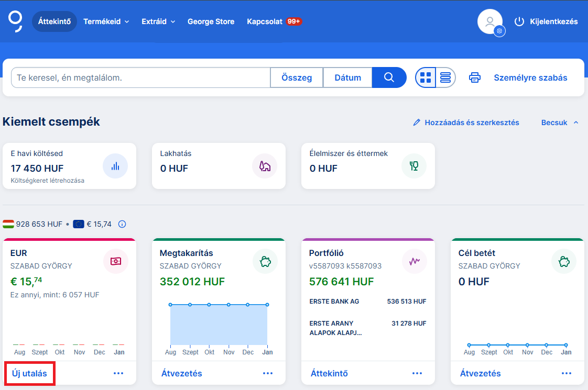Open Kapcsolat with 99+ badge
The height and width of the screenshot is (390, 588).
(x=274, y=21)
